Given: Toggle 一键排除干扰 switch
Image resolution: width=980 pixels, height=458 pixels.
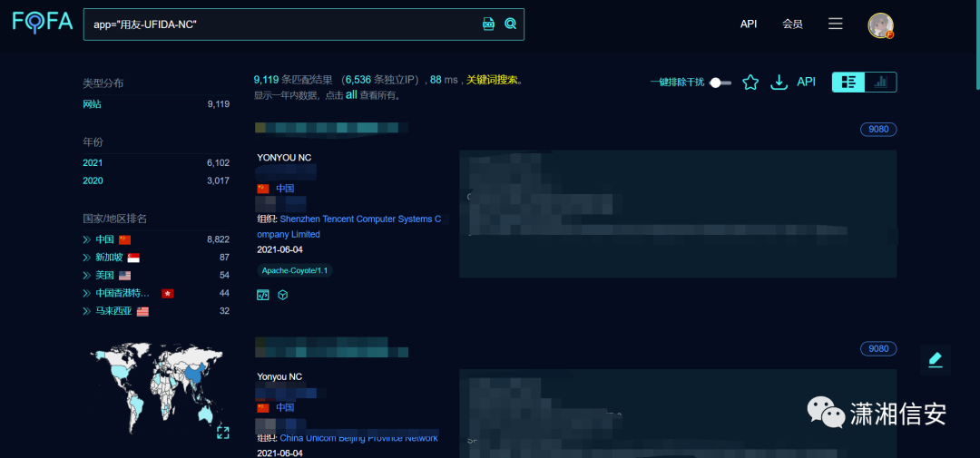Looking at the screenshot, I should point(720,83).
